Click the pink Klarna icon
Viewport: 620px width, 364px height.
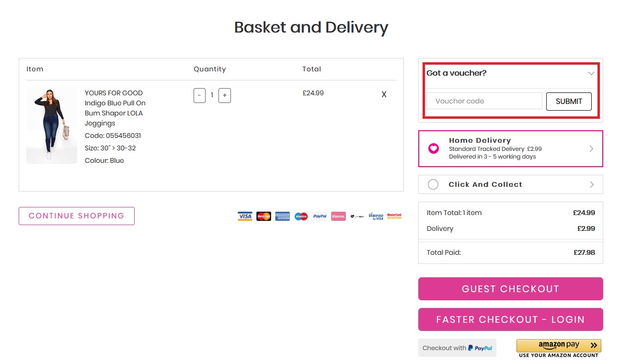pos(338,216)
